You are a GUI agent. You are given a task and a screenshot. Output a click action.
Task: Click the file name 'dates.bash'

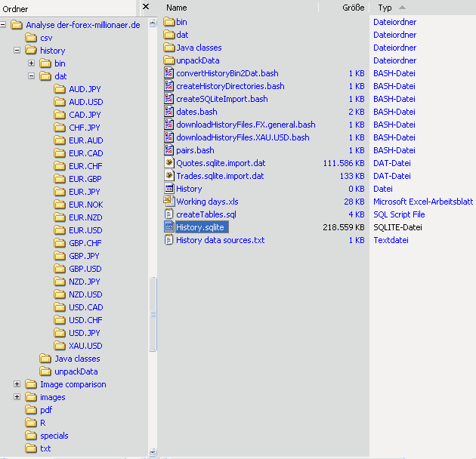196,112
